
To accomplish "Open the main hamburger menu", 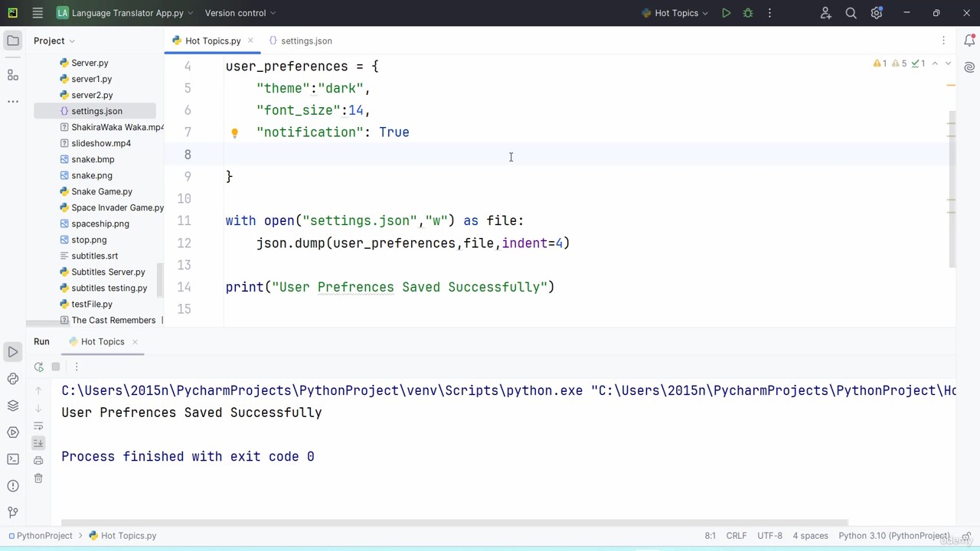I will 38,13.
